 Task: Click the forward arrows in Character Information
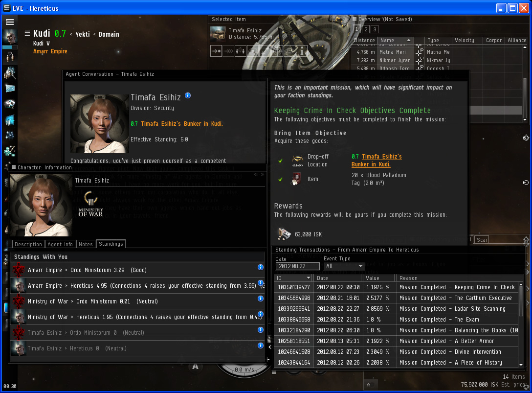click(x=262, y=175)
